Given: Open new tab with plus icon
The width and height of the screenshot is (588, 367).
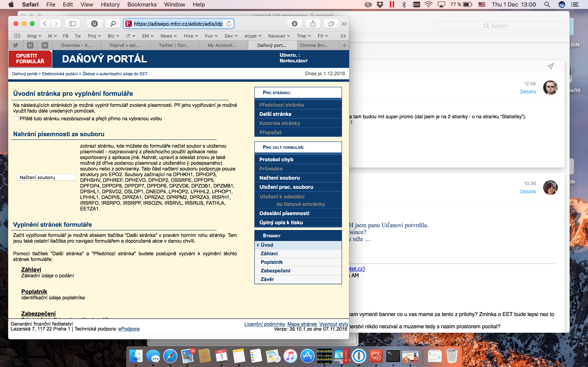Looking at the screenshot, I should click(x=344, y=45).
